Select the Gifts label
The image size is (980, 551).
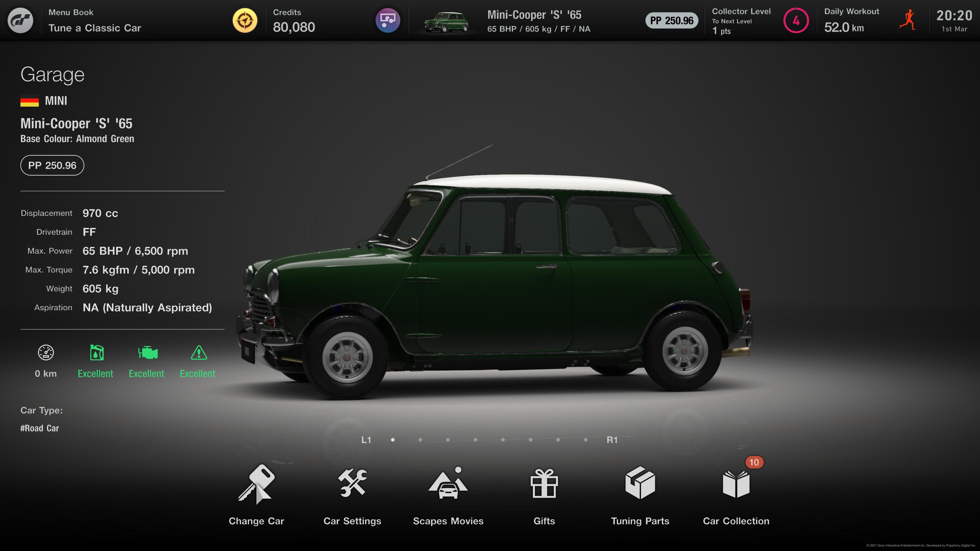pos(544,521)
